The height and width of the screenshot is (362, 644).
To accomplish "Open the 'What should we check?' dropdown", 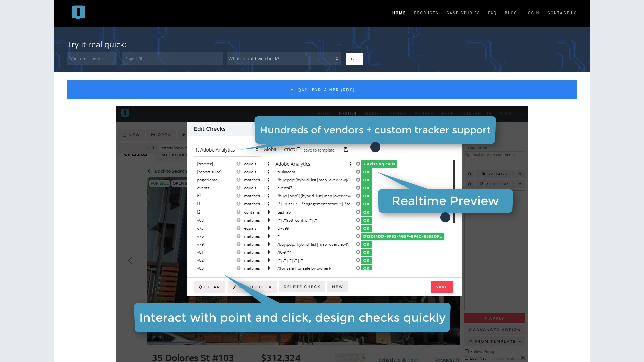I will coord(284,59).
